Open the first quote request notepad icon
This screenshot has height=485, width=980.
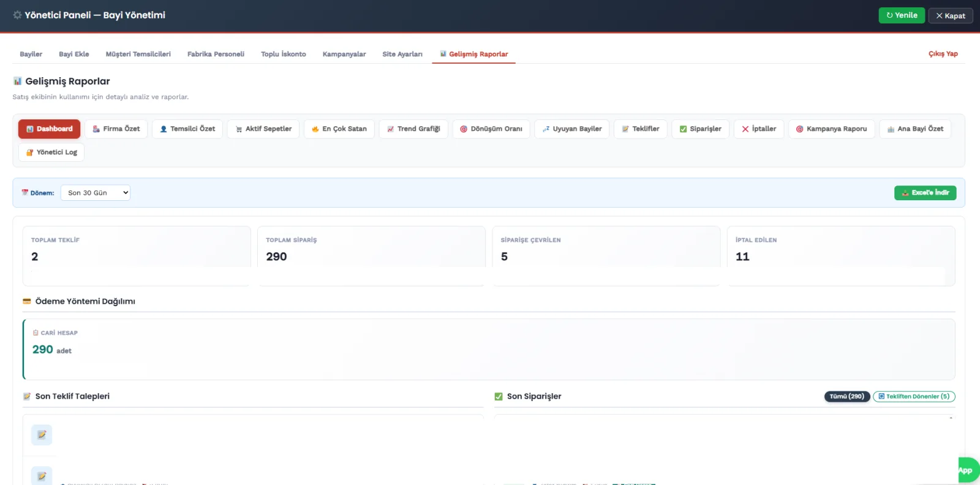(42, 435)
